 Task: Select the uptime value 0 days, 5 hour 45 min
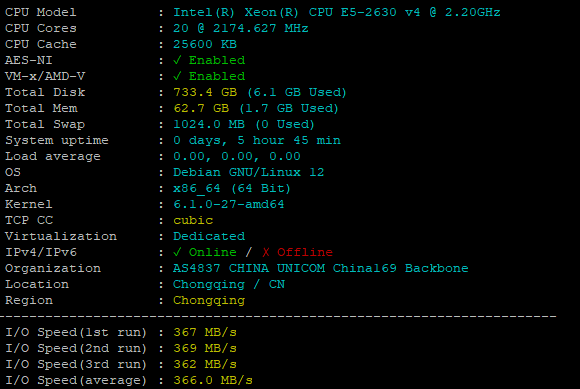pyautogui.click(x=257, y=140)
